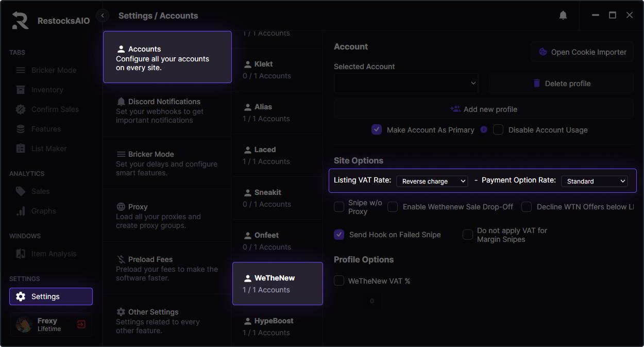Open Discord Notifications settings
The width and height of the screenshot is (644, 347).
click(167, 110)
